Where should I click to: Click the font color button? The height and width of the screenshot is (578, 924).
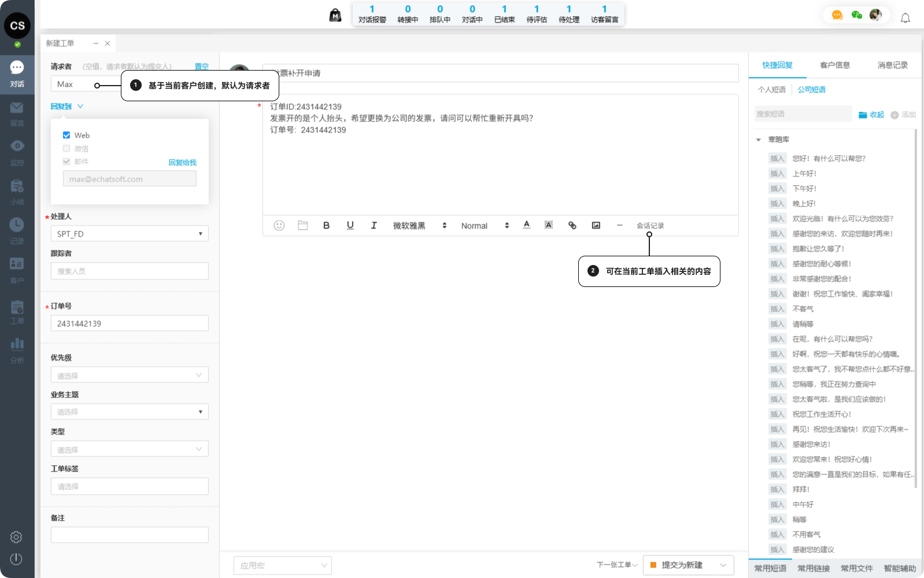(x=526, y=225)
